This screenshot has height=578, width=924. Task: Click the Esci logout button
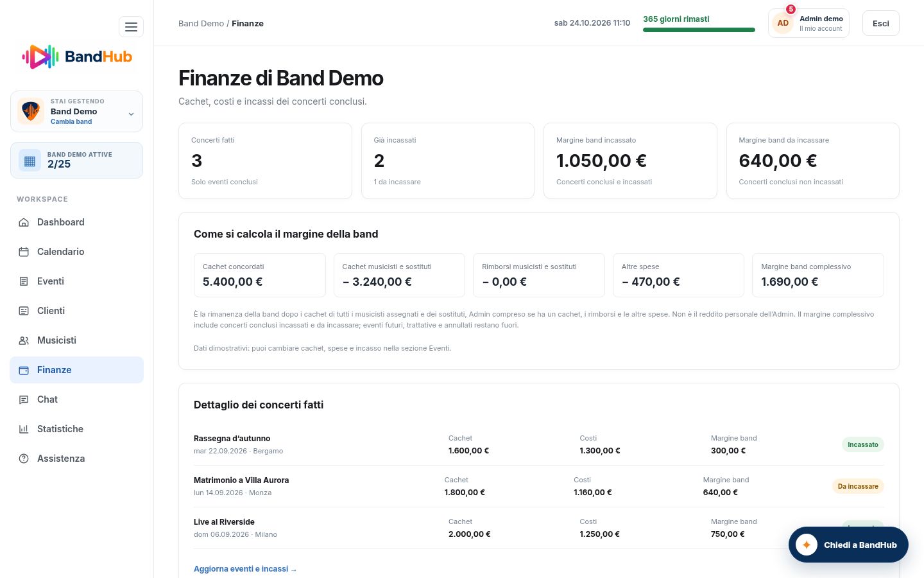[881, 23]
